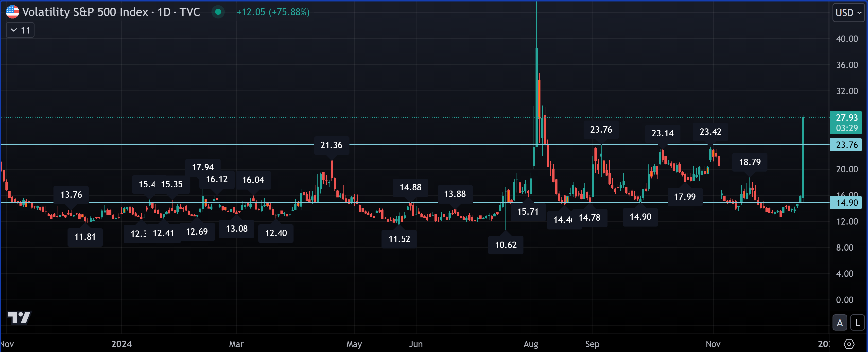Click the 12.69 pivot low label

197,232
